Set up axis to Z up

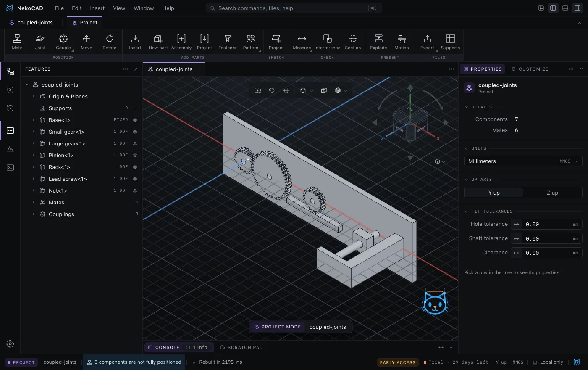[x=552, y=193]
